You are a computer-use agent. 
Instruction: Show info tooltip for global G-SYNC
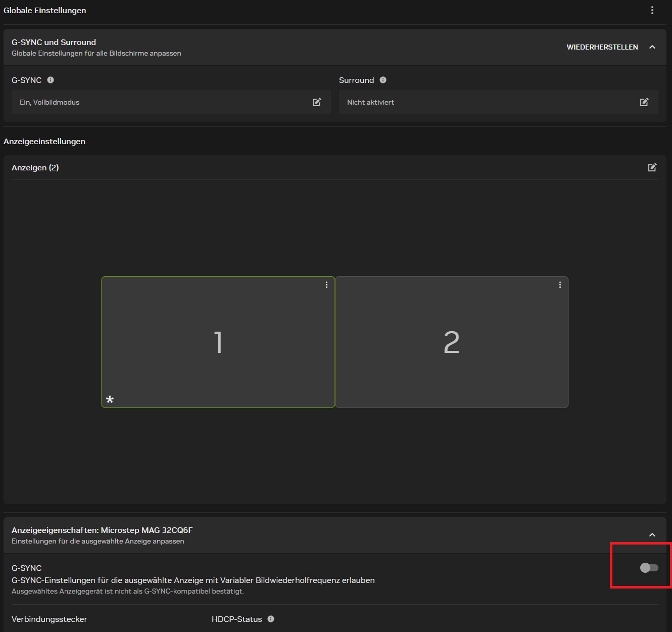pyautogui.click(x=51, y=80)
